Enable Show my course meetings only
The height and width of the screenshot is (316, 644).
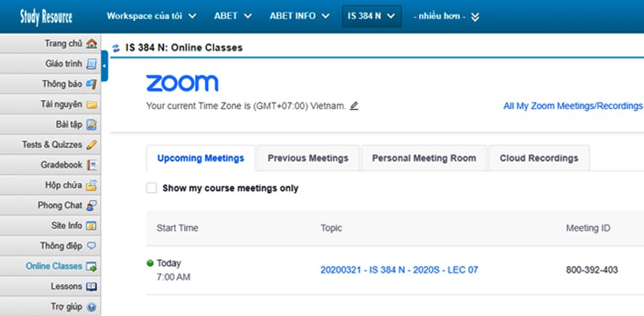[152, 188]
